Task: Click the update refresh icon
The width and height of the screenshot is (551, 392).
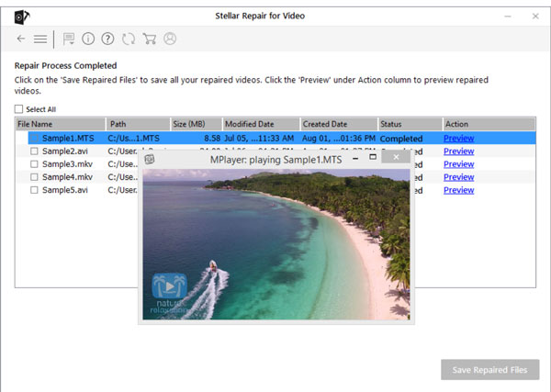Action: pyautogui.click(x=129, y=39)
